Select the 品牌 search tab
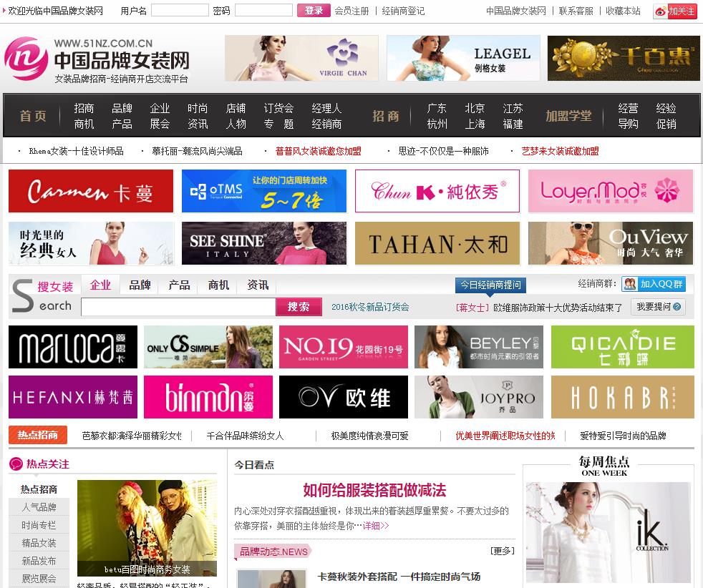 [140, 285]
